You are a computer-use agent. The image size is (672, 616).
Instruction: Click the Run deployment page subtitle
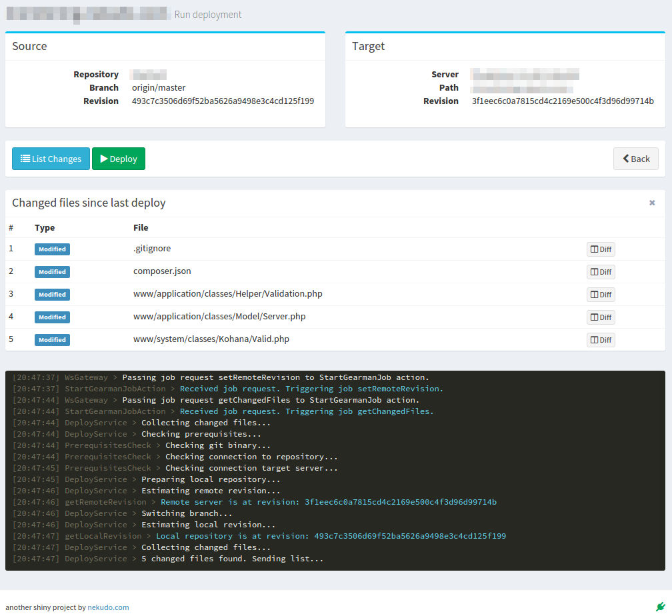tap(208, 15)
